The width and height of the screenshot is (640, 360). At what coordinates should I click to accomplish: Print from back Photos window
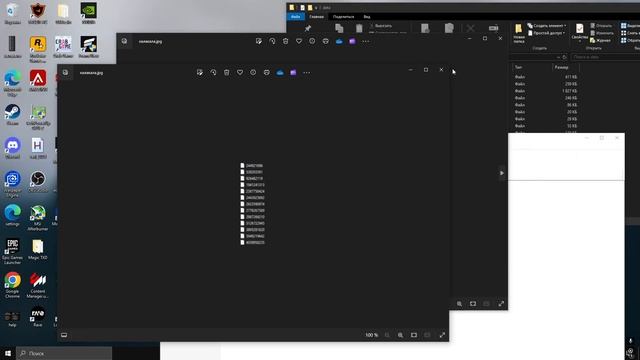tap(326, 41)
